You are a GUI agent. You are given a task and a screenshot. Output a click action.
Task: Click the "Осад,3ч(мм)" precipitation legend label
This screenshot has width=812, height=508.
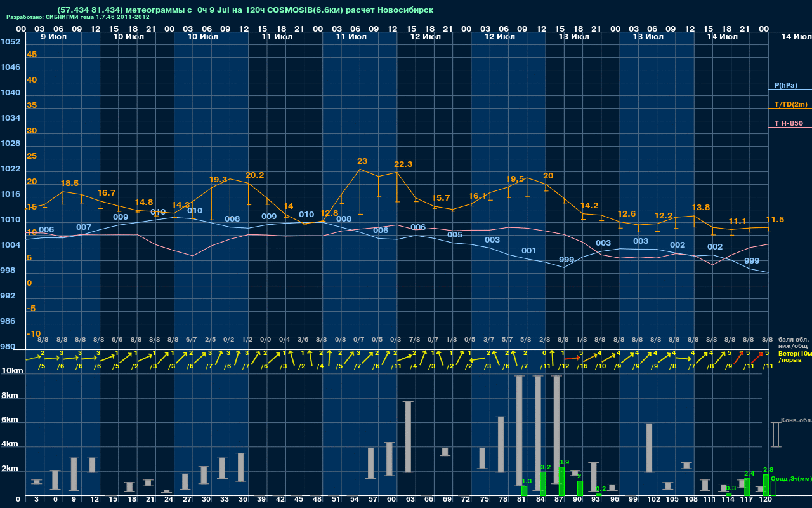point(791,478)
